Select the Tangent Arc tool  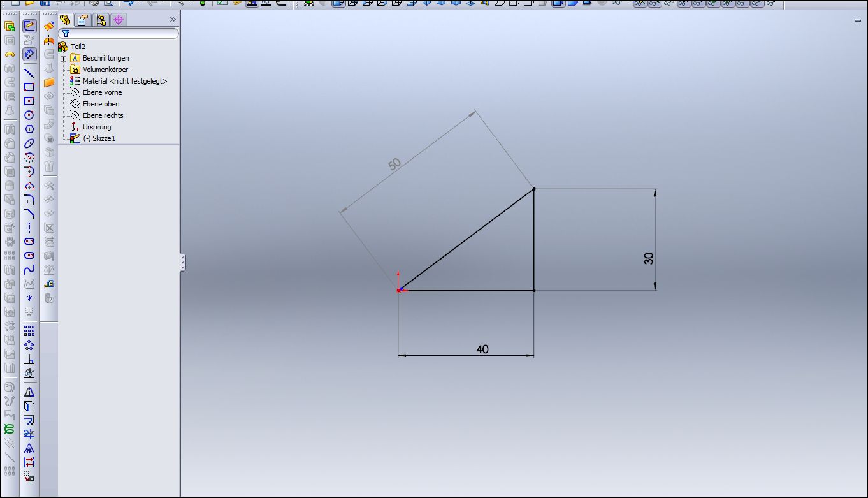[x=29, y=171]
